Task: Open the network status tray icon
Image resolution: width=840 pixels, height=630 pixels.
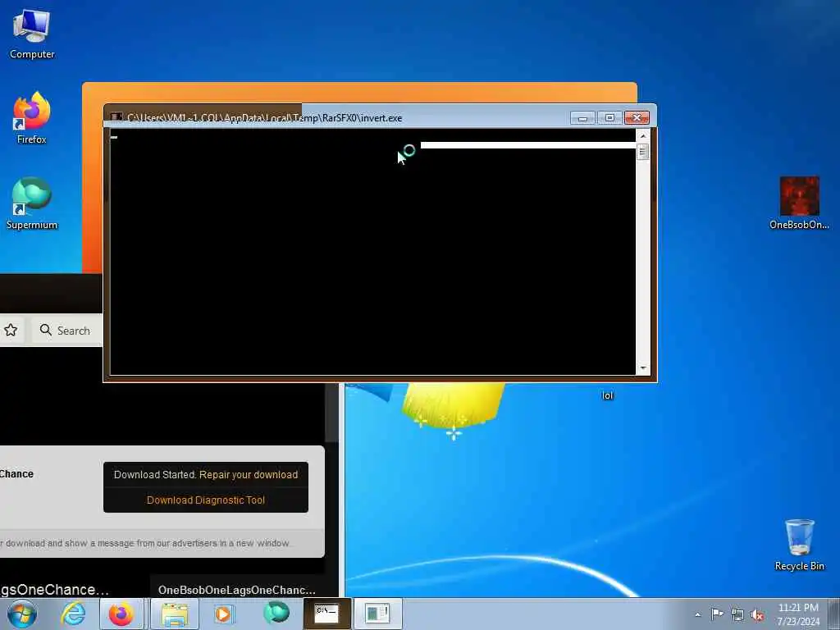Action: point(737,614)
